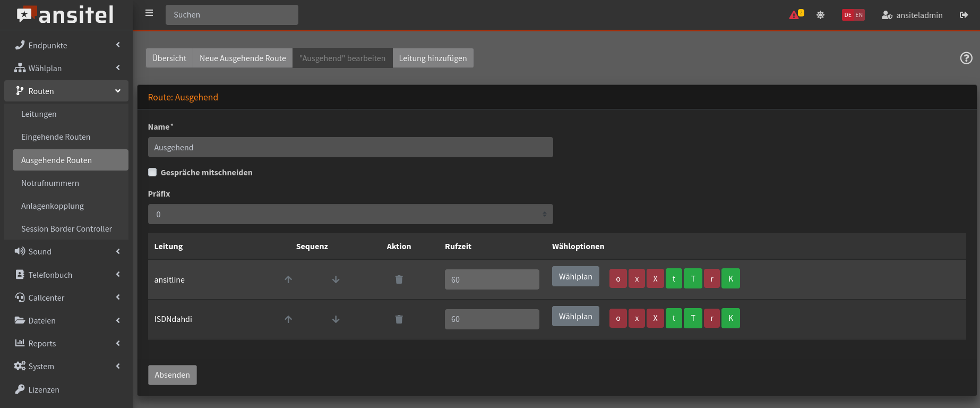Toggle red 'o' option for ansitline

coord(618,279)
